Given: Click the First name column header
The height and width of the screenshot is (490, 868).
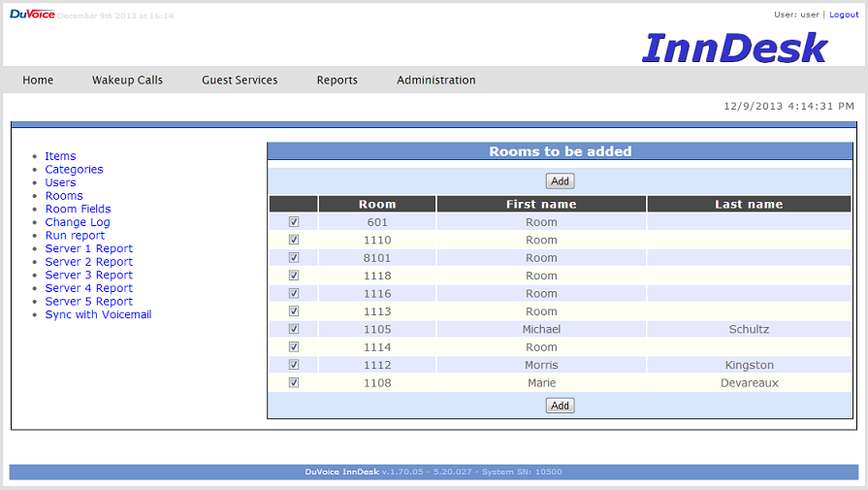Looking at the screenshot, I should coord(541,204).
